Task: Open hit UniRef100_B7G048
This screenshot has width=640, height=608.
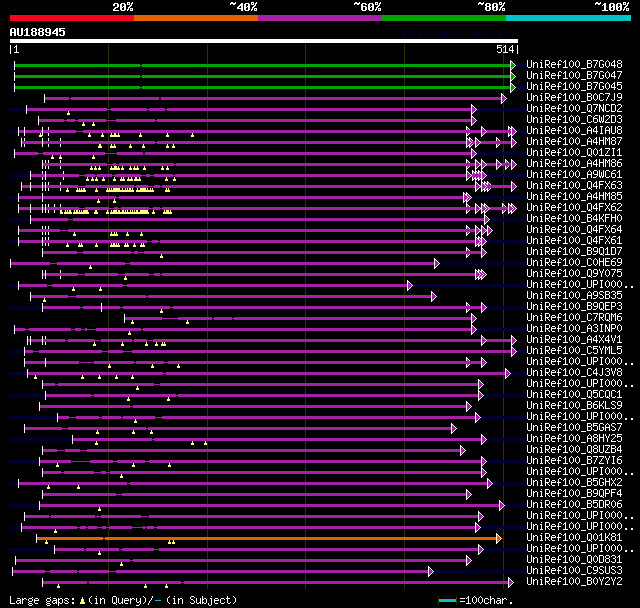Action: (574, 64)
